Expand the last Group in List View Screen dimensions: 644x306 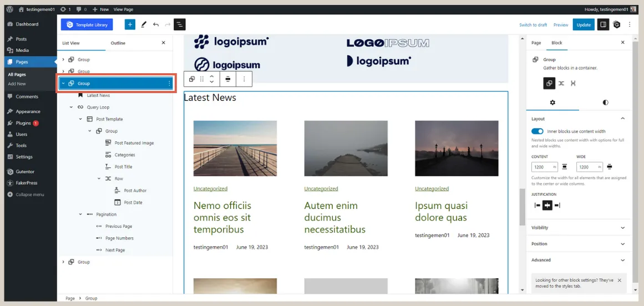pos(63,262)
